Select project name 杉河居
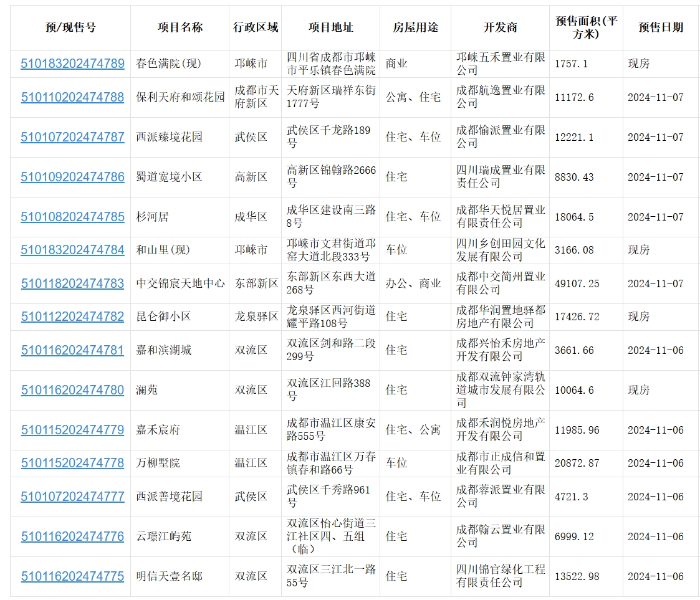 152,217
